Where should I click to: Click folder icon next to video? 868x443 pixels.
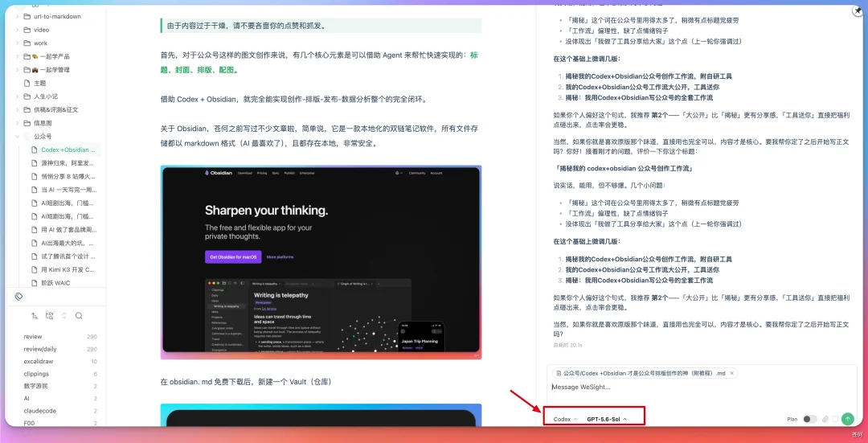tap(27, 30)
